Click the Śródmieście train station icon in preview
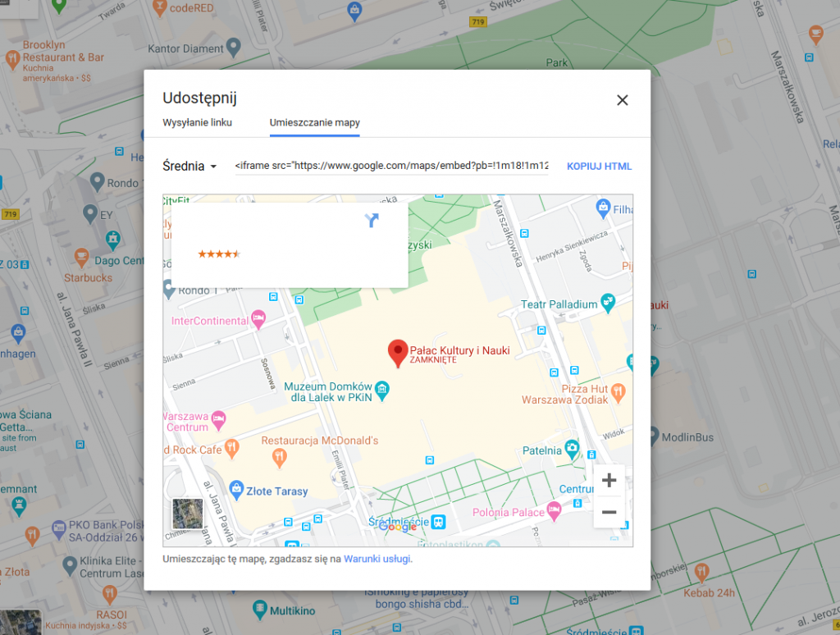Viewport: 840px width, 635px height. pos(438,522)
